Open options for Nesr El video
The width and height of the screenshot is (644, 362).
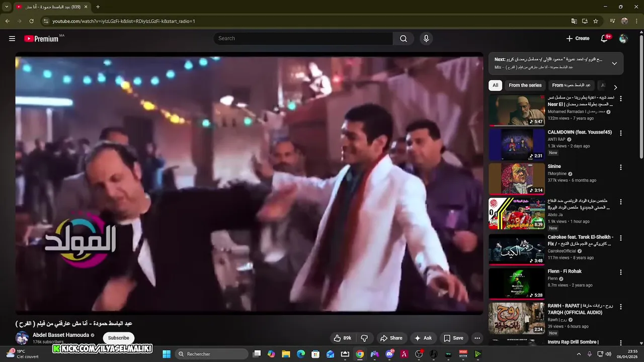621,99
